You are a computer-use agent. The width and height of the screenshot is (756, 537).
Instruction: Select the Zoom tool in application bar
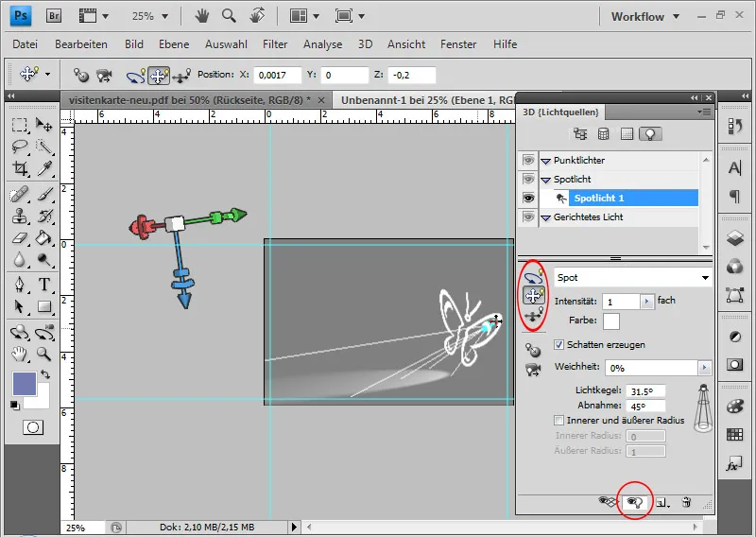(229, 16)
